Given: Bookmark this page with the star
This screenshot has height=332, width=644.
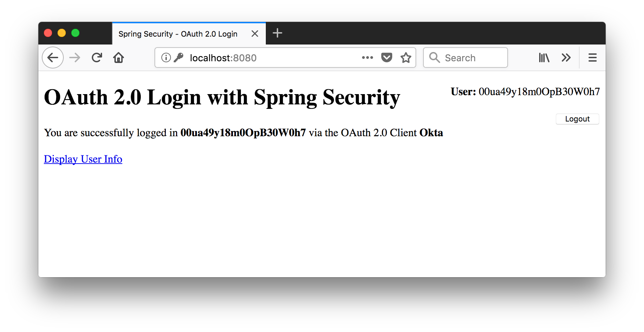Looking at the screenshot, I should (x=406, y=58).
